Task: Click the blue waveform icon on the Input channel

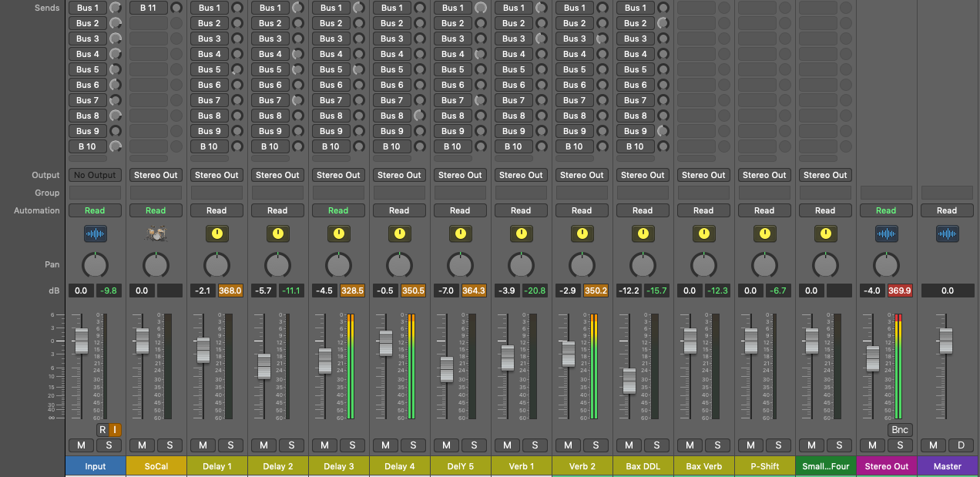Action: point(95,233)
